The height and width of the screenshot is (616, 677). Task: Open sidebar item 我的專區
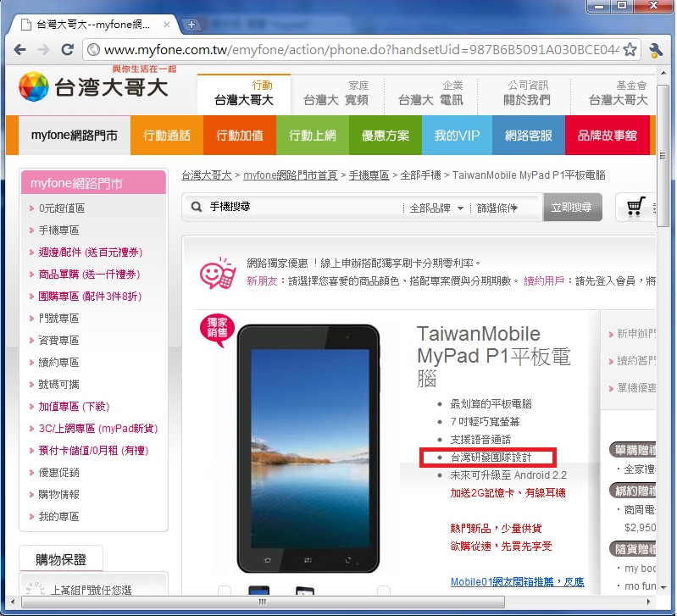(58, 517)
